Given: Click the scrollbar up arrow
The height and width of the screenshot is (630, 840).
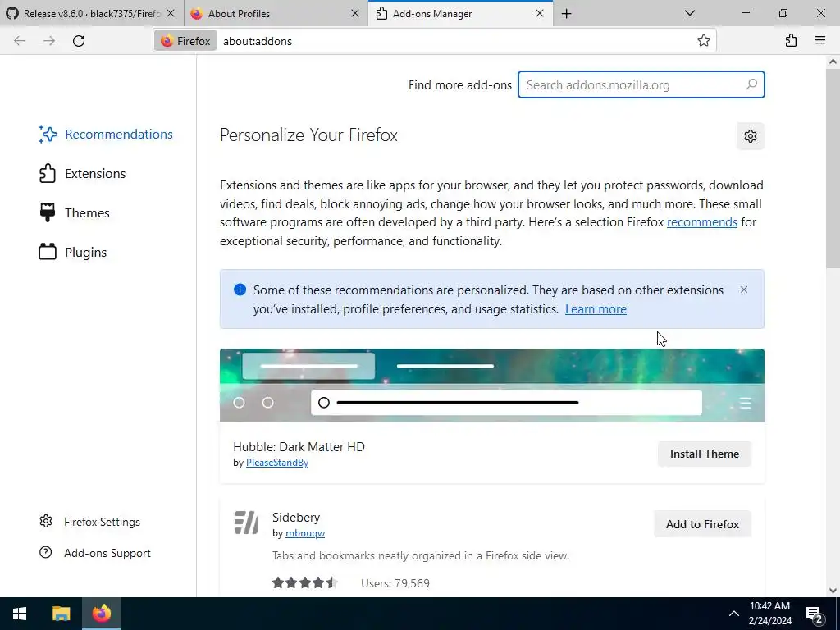Looking at the screenshot, I should click(x=833, y=62).
